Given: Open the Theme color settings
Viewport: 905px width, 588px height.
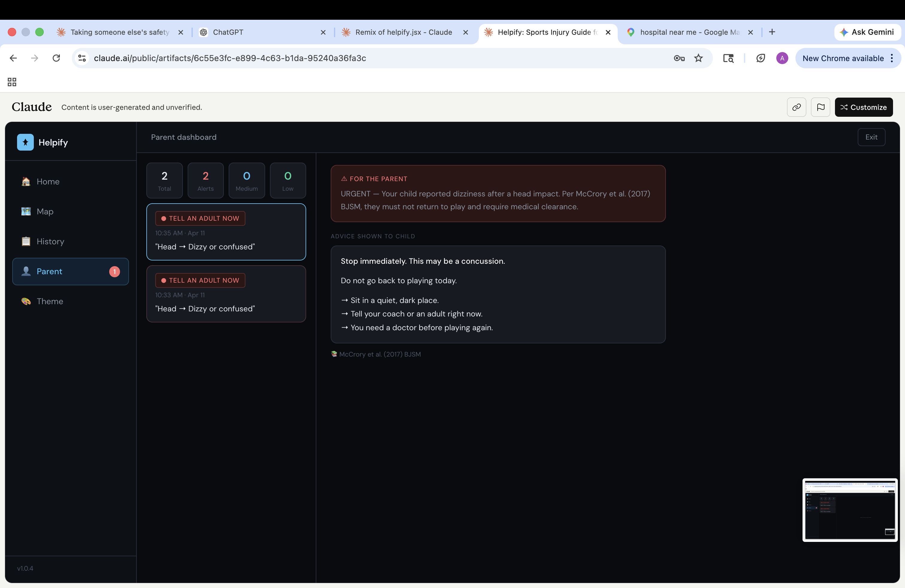Looking at the screenshot, I should click(50, 301).
